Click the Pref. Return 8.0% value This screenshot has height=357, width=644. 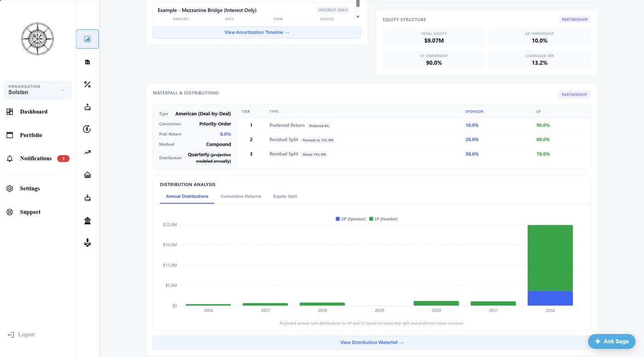coord(225,134)
